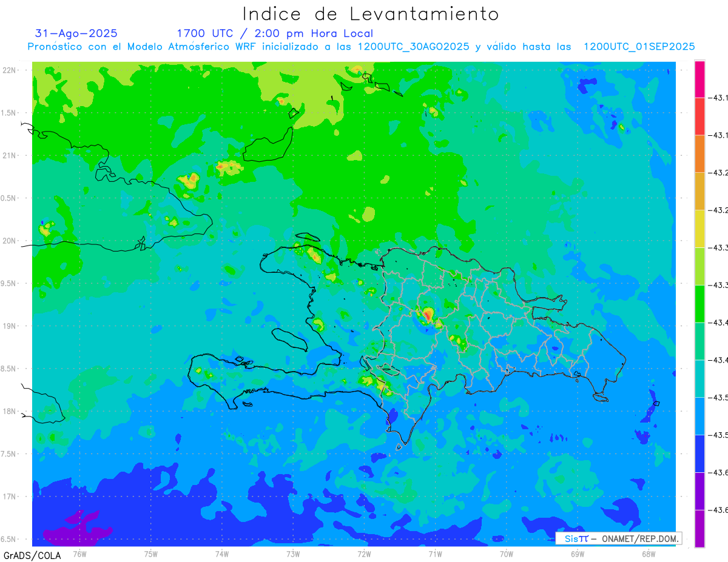This screenshot has height=562, width=728.
Task: Select the yellow-green legend swatch
Action: click(699, 266)
